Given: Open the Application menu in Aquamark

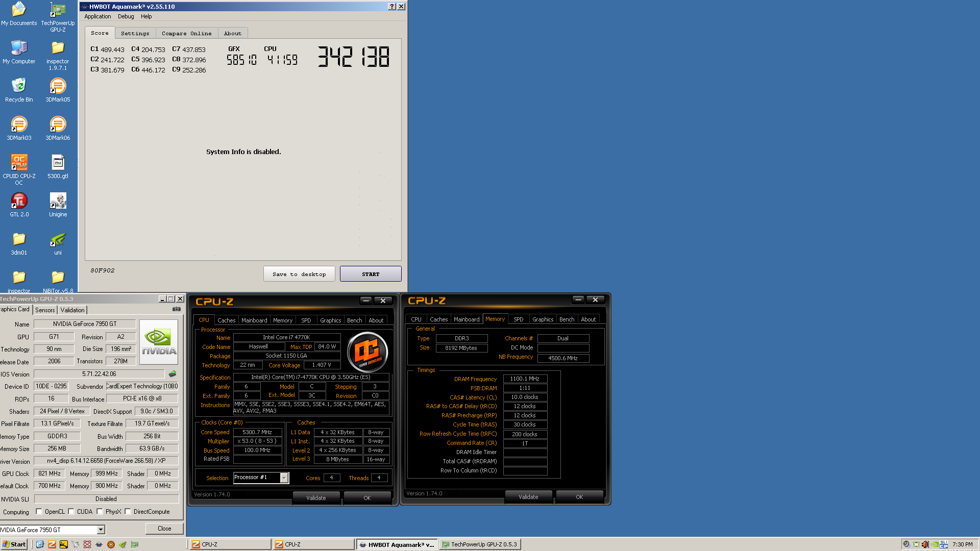Looking at the screenshot, I should click(97, 16).
